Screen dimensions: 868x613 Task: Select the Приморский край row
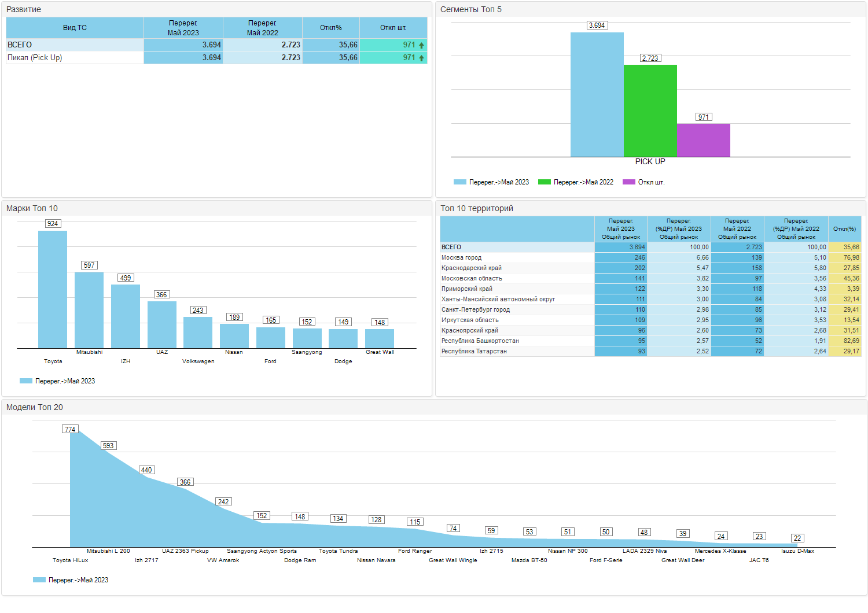(650, 289)
